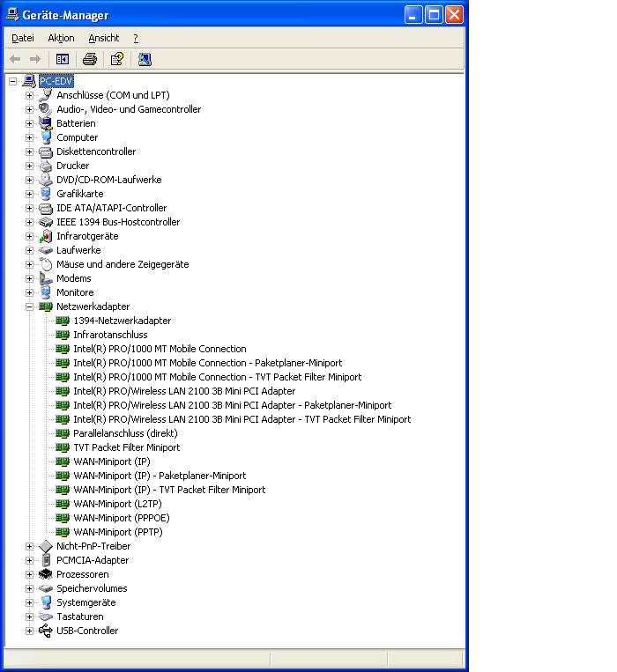617x672 pixels.
Task: Click the Anschlüsse (COM und LPT) icon
Action: 46,95
